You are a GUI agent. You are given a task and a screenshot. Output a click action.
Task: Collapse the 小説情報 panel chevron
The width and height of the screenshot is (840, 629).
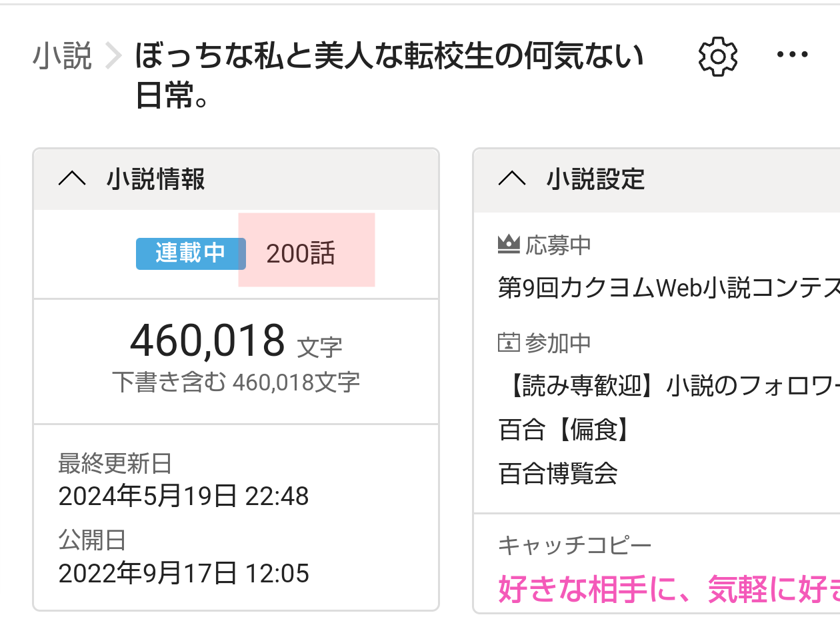pyautogui.click(x=72, y=179)
